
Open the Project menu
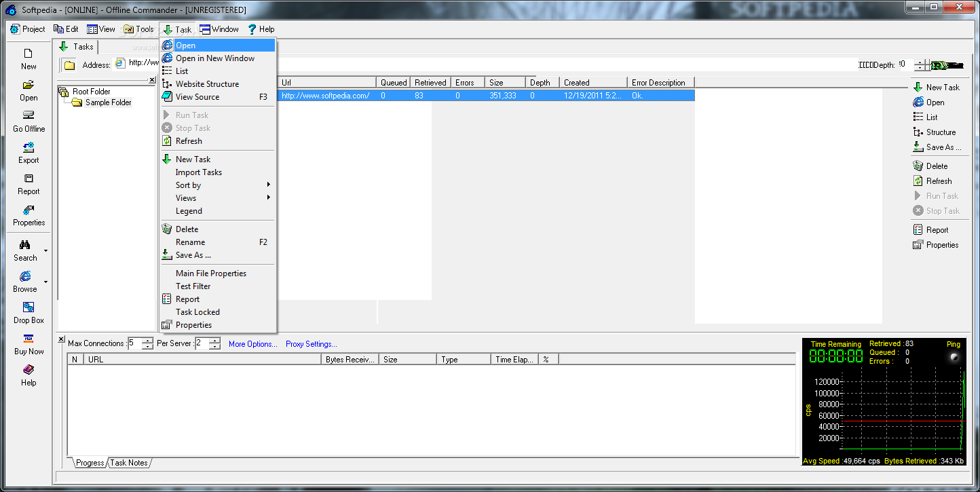(28, 29)
